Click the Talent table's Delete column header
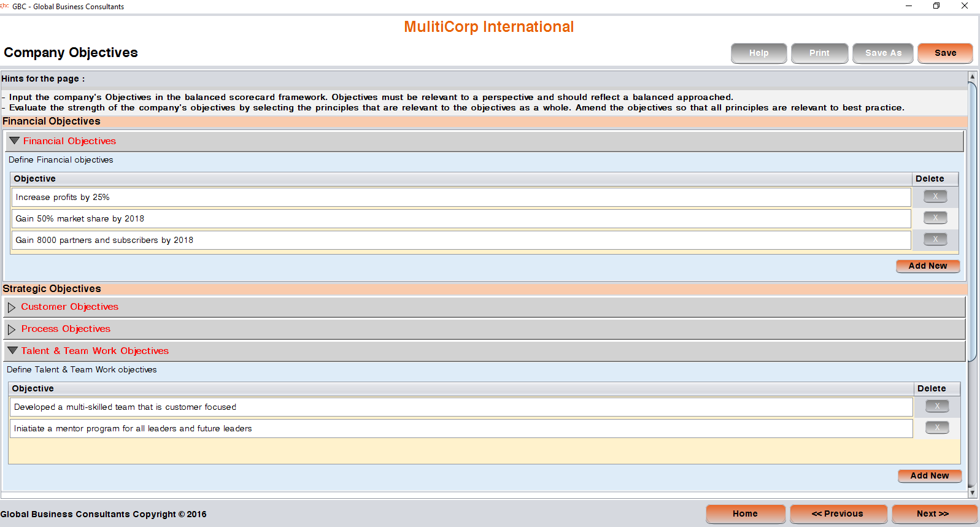The width and height of the screenshot is (980, 527). 937,388
